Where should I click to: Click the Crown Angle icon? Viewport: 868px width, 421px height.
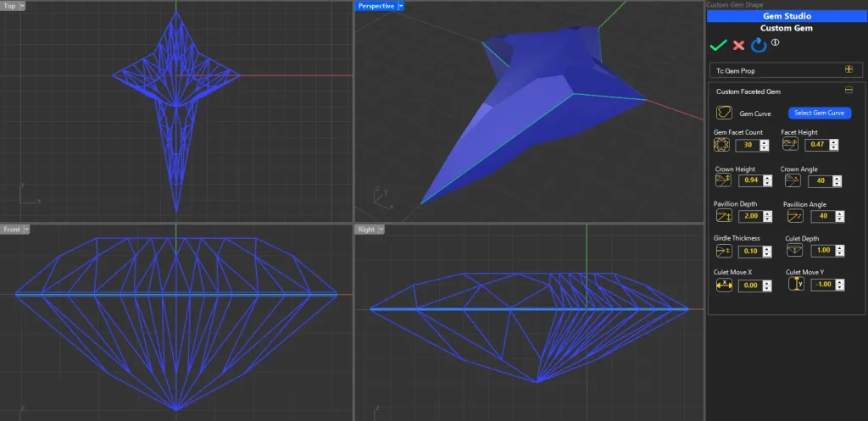tap(793, 180)
